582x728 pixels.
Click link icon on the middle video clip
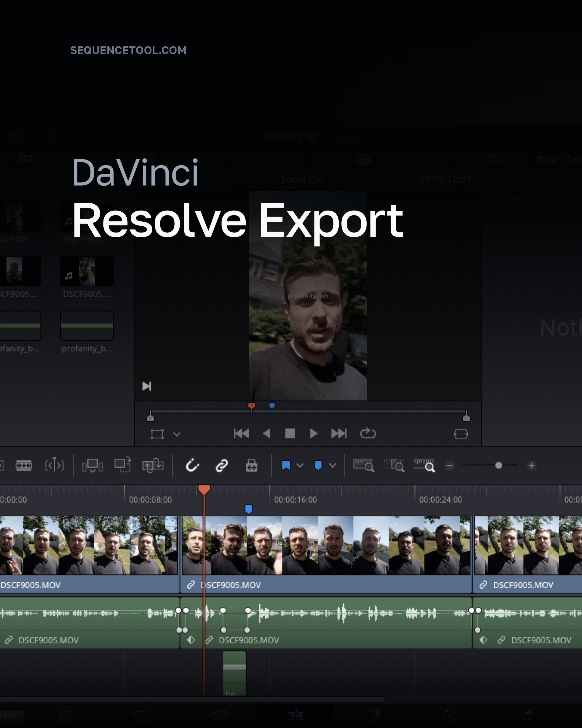[x=191, y=585]
